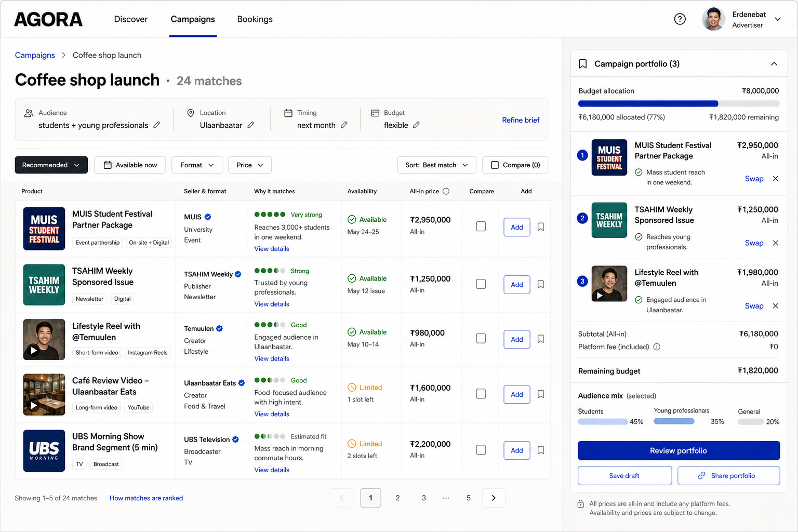
Task: Click Save draft
Action: coord(624,475)
